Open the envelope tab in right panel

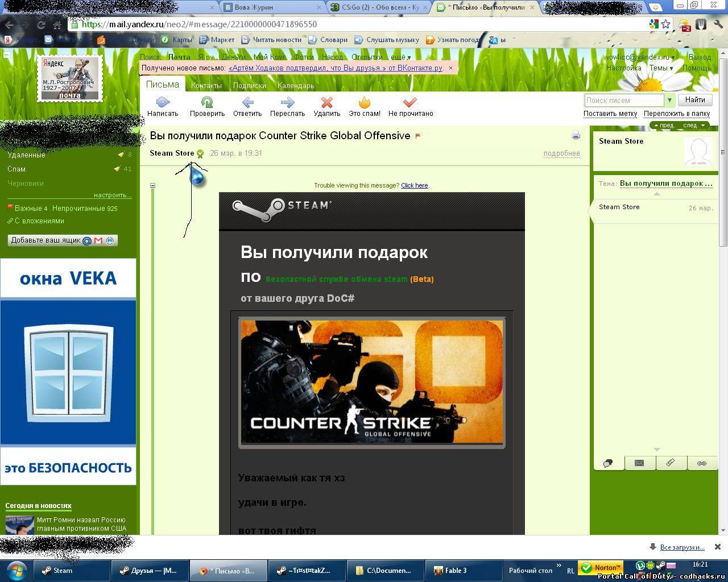click(x=639, y=463)
